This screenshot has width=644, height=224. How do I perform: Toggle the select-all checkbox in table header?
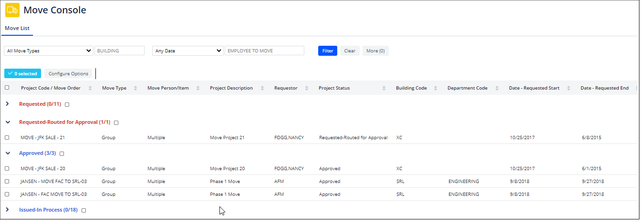pyautogui.click(x=7, y=88)
